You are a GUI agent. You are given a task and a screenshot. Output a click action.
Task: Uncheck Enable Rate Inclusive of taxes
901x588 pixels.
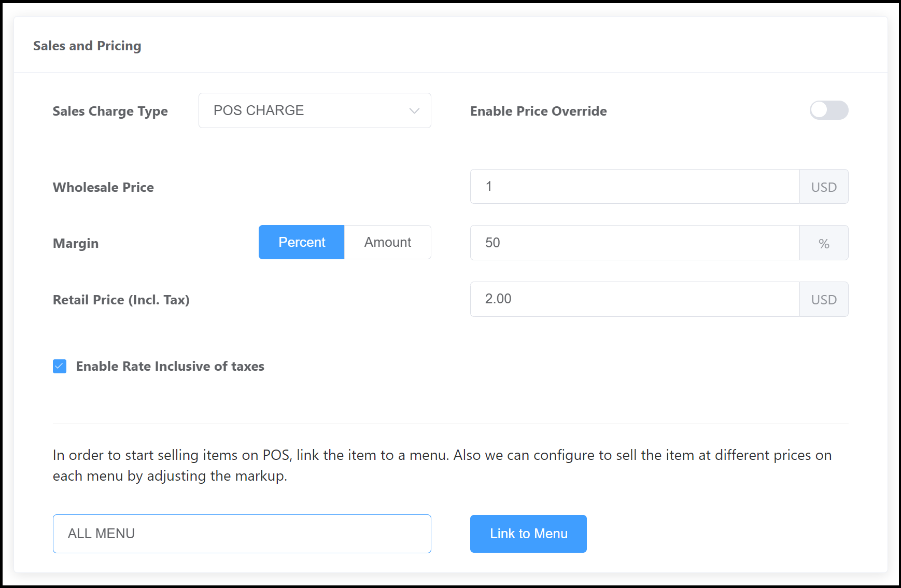coord(59,366)
